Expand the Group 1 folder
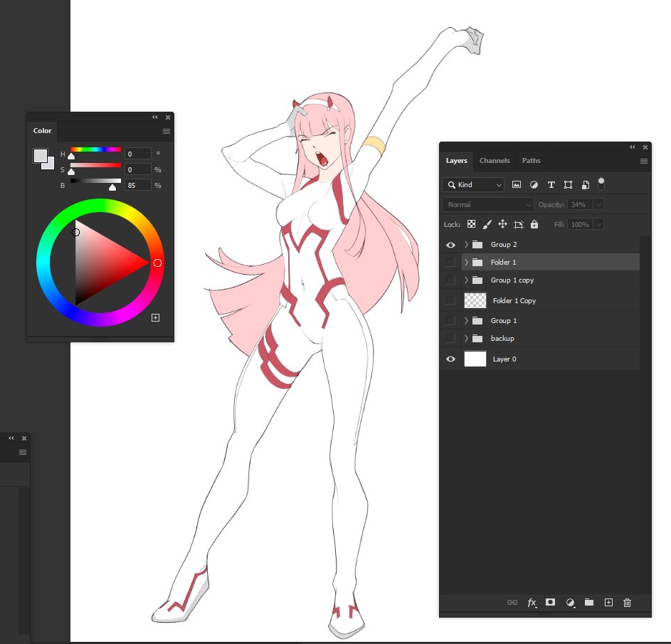The width and height of the screenshot is (671, 644). 466,320
